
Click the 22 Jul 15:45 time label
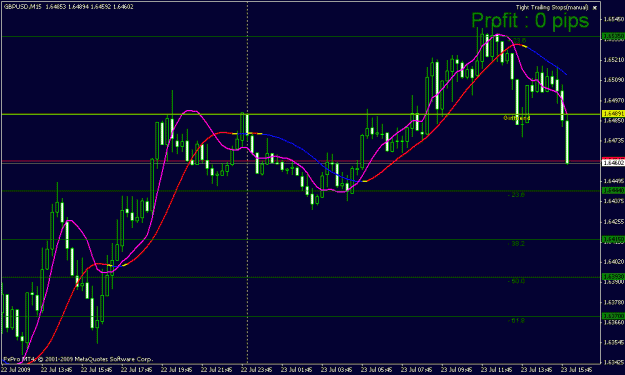(x=96, y=369)
